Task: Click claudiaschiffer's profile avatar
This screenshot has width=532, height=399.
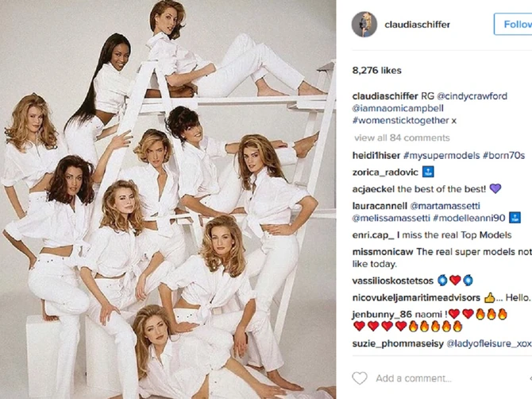Action: (x=364, y=24)
